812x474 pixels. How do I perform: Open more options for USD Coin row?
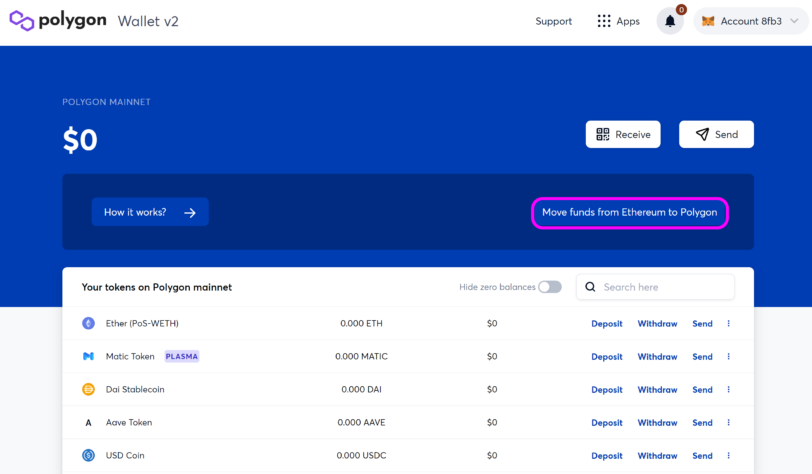[x=729, y=455]
